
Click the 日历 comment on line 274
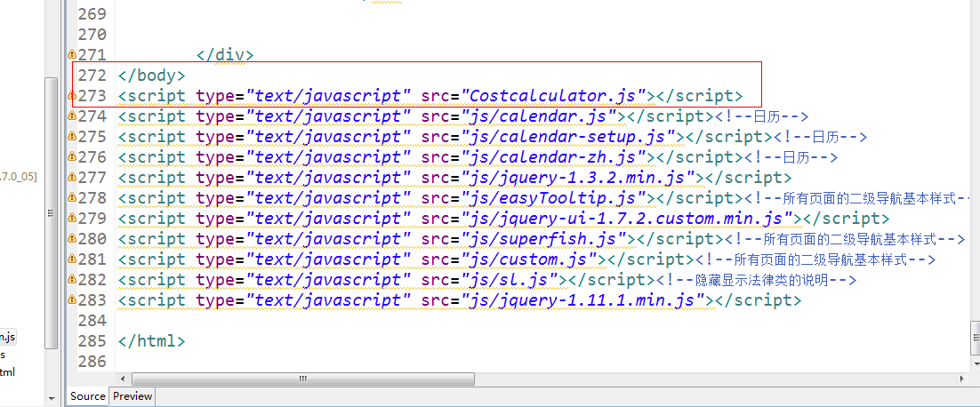click(762, 116)
